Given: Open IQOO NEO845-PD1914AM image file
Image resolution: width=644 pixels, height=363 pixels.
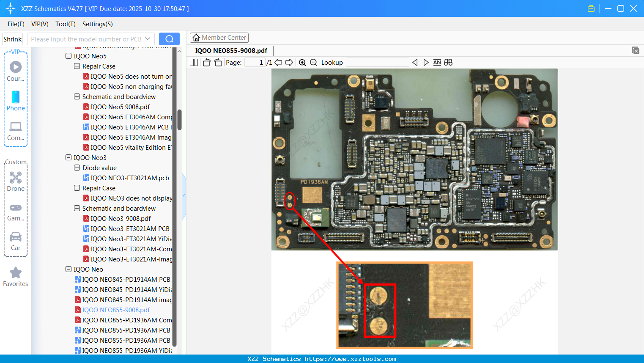Looking at the screenshot, I should [x=123, y=300].
